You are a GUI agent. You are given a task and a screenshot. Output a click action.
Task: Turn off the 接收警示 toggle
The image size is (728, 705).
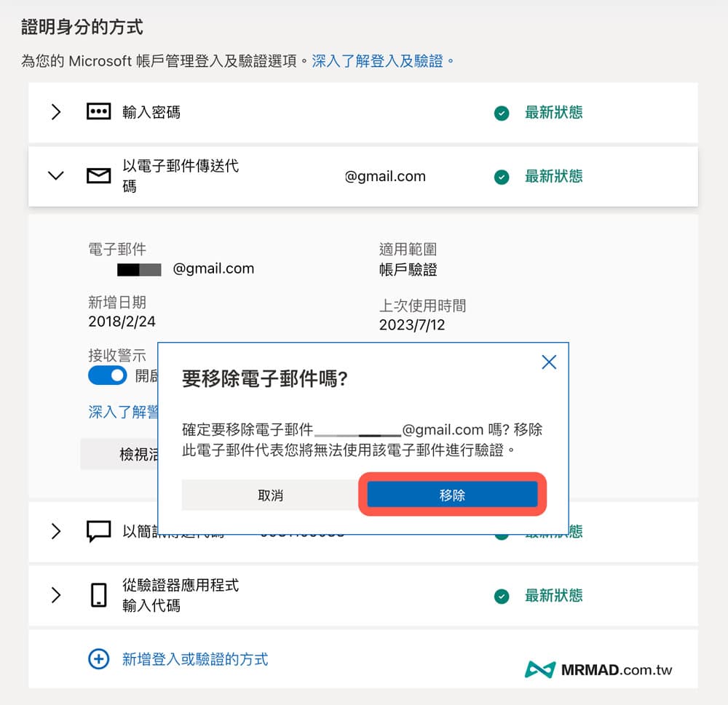[x=107, y=375]
